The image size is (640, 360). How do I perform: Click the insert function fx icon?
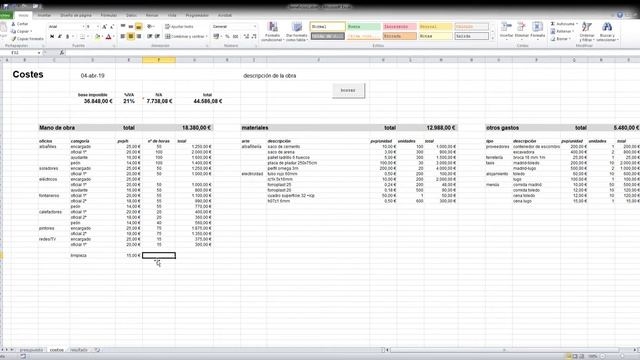point(62,53)
